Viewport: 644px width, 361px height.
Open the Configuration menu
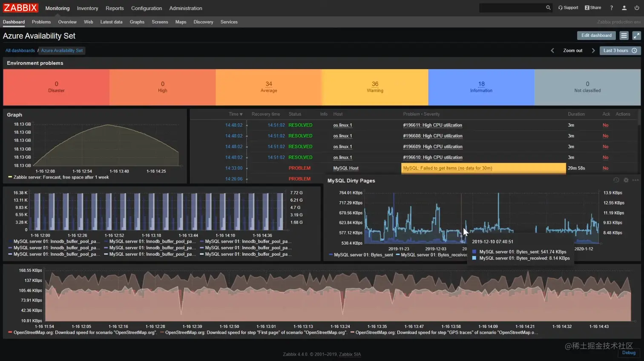click(x=147, y=8)
